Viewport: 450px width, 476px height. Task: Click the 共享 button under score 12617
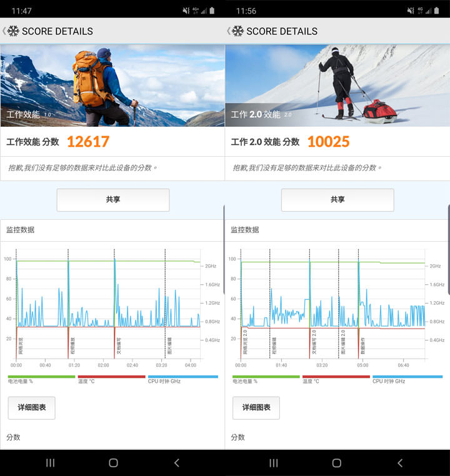point(113,200)
